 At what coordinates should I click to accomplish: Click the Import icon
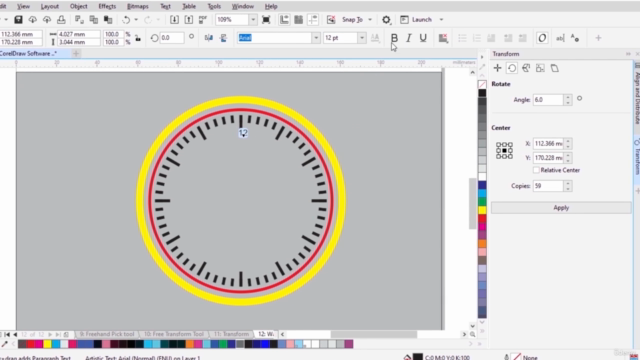174,20
